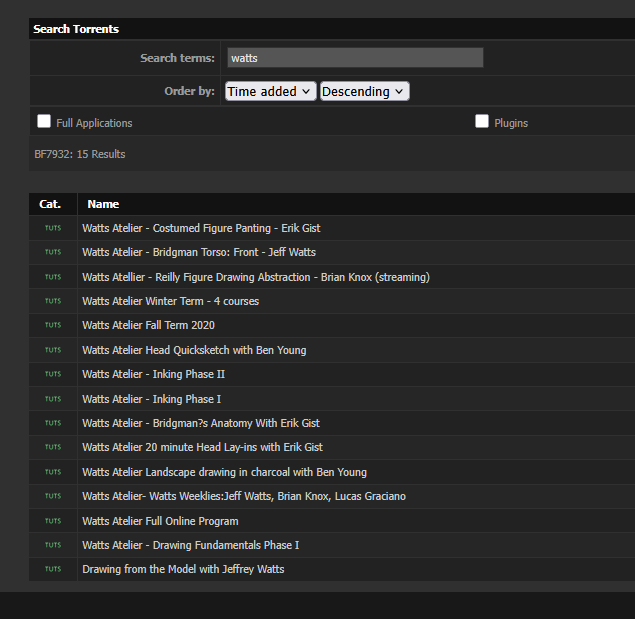Sort by the Cat. column header

click(x=50, y=204)
